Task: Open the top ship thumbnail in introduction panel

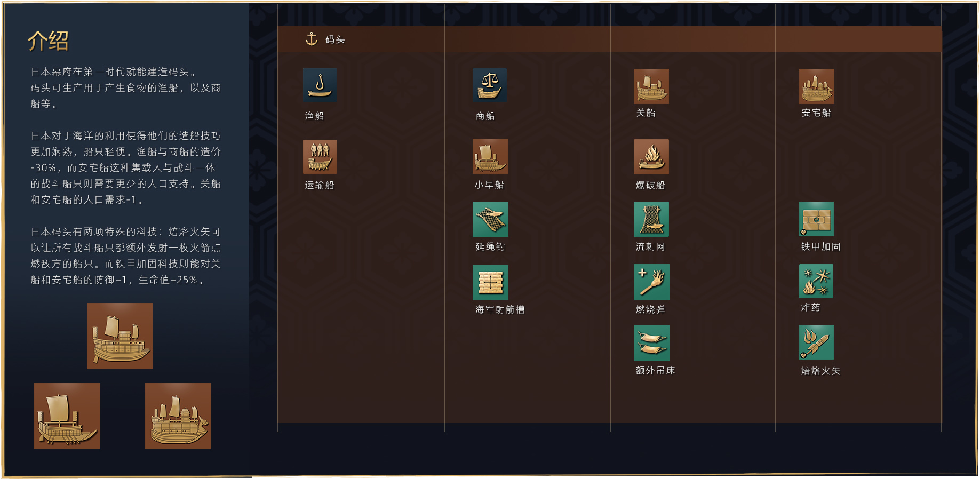Action: [120, 336]
